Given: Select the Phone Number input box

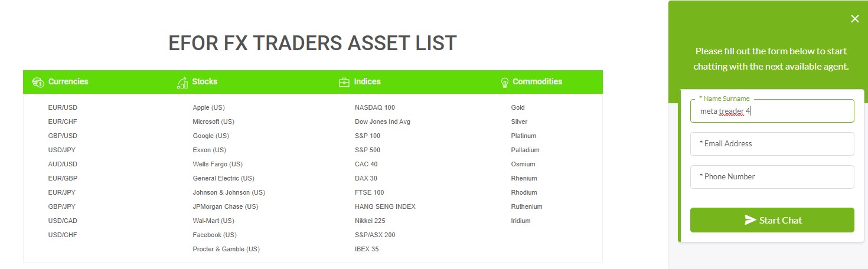Looking at the screenshot, I should pyautogui.click(x=772, y=177).
